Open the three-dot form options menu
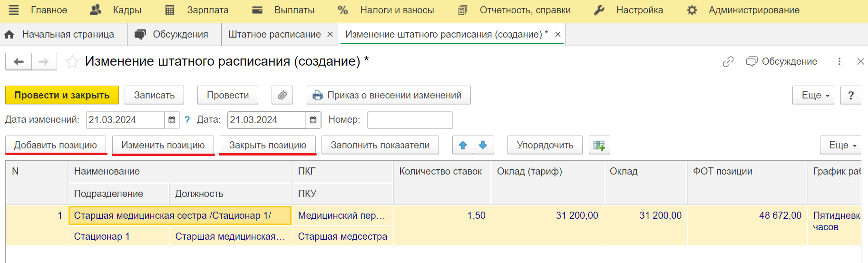The height and width of the screenshot is (263, 868). [839, 61]
